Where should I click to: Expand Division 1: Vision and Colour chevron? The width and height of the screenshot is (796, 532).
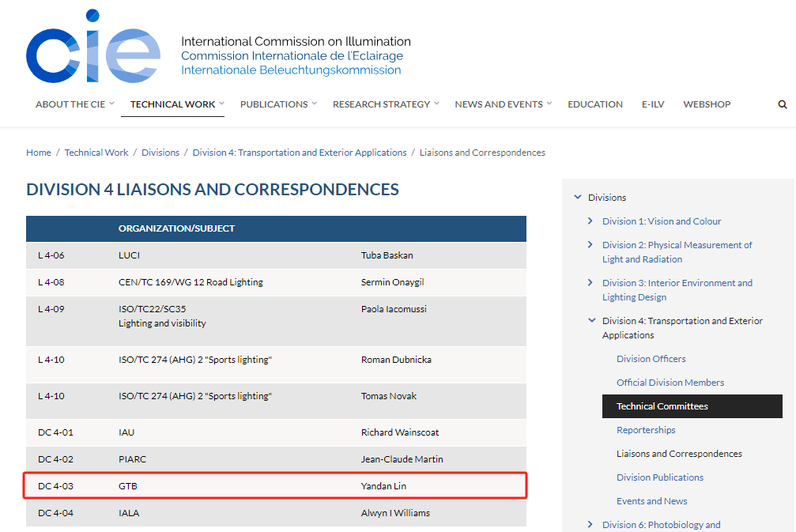coord(590,221)
